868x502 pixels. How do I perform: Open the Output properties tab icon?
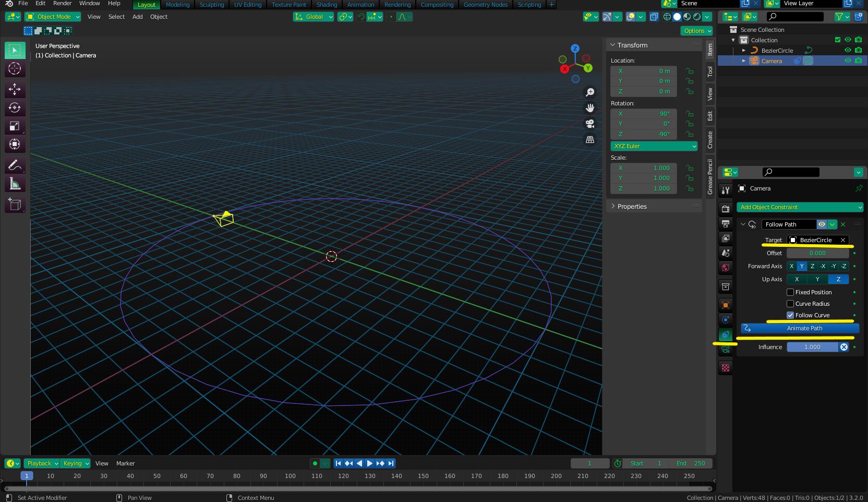click(x=725, y=223)
